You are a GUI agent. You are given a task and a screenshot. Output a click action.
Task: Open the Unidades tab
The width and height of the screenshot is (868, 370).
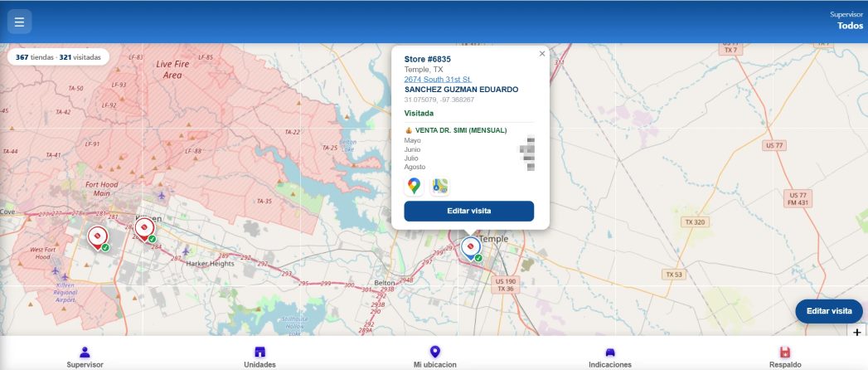259,357
